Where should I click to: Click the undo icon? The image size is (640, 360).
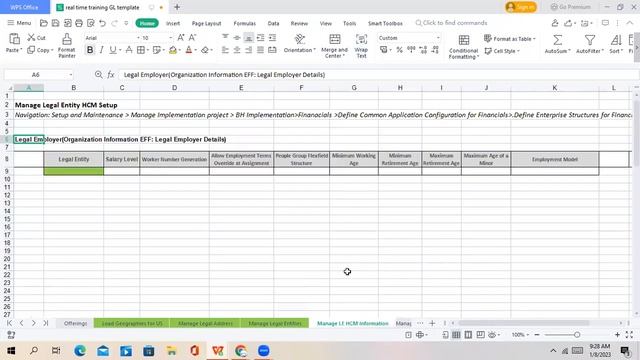tap(102, 23)
